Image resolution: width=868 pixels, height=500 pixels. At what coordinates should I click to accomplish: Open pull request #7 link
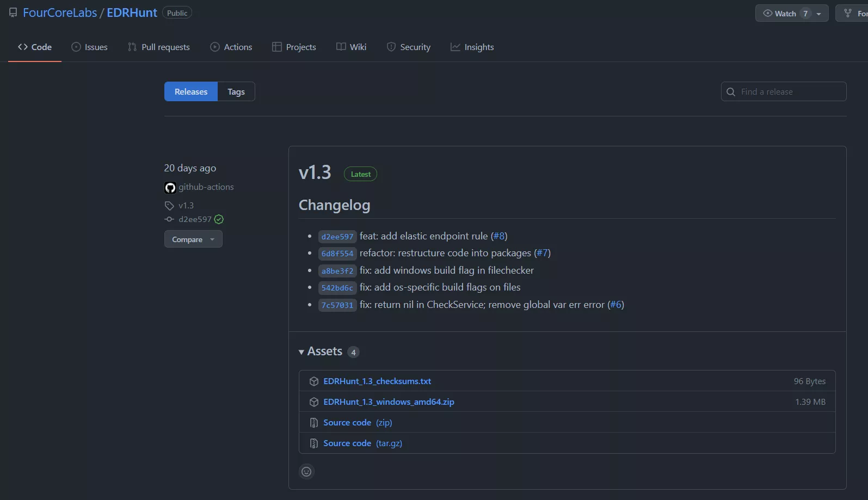[542, 253]
